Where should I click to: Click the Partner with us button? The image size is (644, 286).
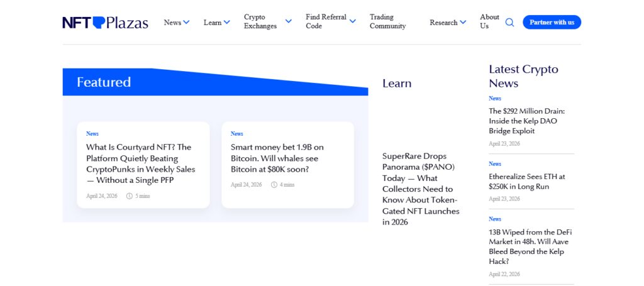tap(552, 22)
